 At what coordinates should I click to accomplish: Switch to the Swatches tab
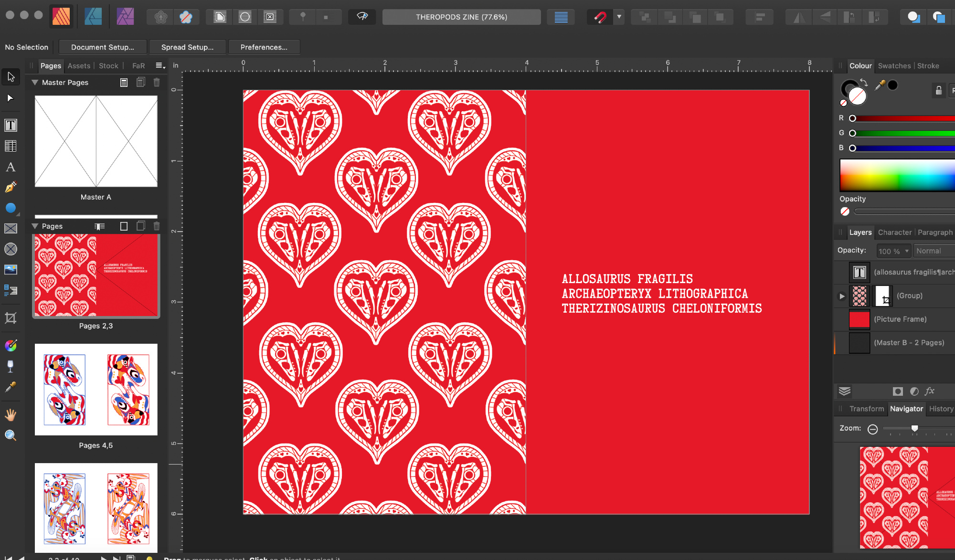click(894, 66)
